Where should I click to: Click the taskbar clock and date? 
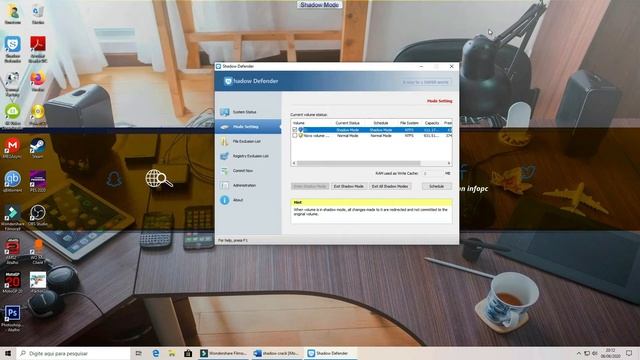tap(611, 353)
